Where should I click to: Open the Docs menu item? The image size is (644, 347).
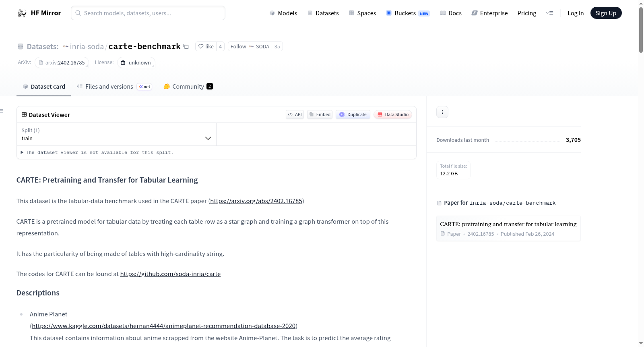tap(451, 13)
